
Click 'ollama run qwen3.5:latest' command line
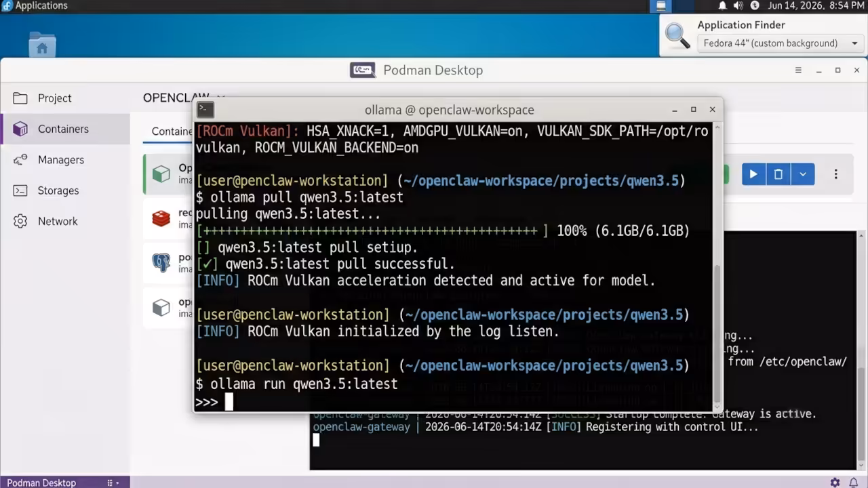[x=297, y=384]
